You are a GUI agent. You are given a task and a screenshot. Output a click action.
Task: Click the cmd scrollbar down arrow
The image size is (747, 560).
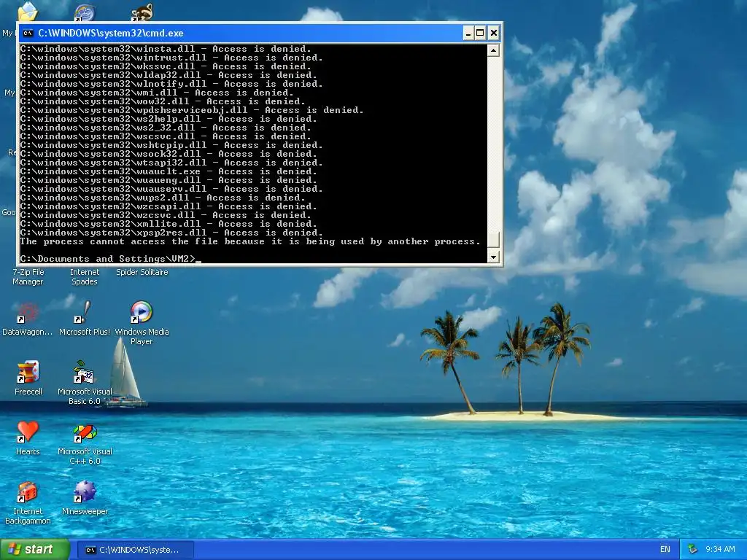[x=494, y=257]
